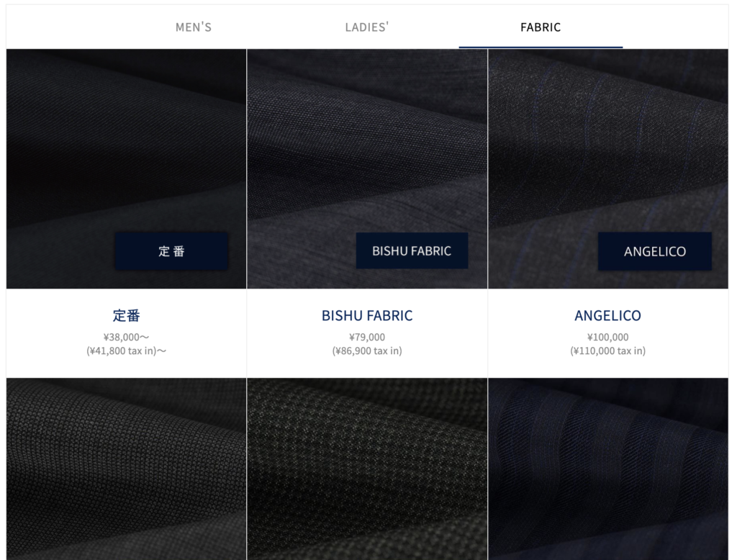The image size is (737, 560).
Task: Click the ANGELICO badge on image
Action: click(655, 251)
